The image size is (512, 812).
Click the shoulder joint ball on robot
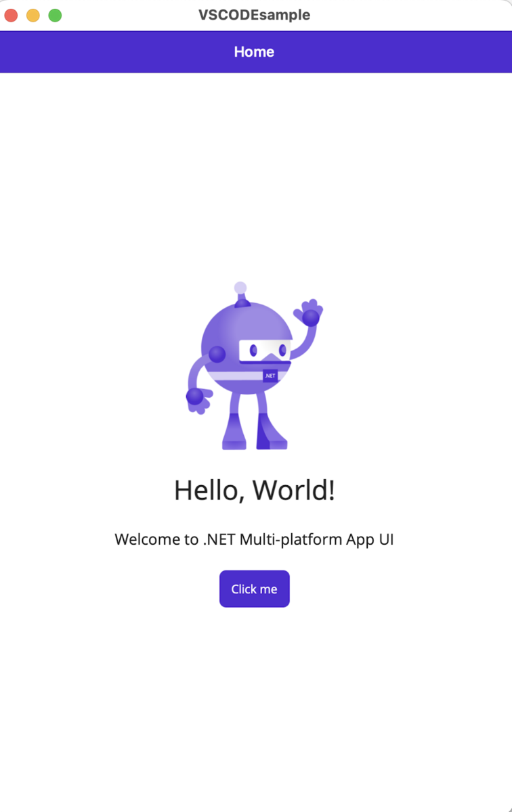click(217, 355)
